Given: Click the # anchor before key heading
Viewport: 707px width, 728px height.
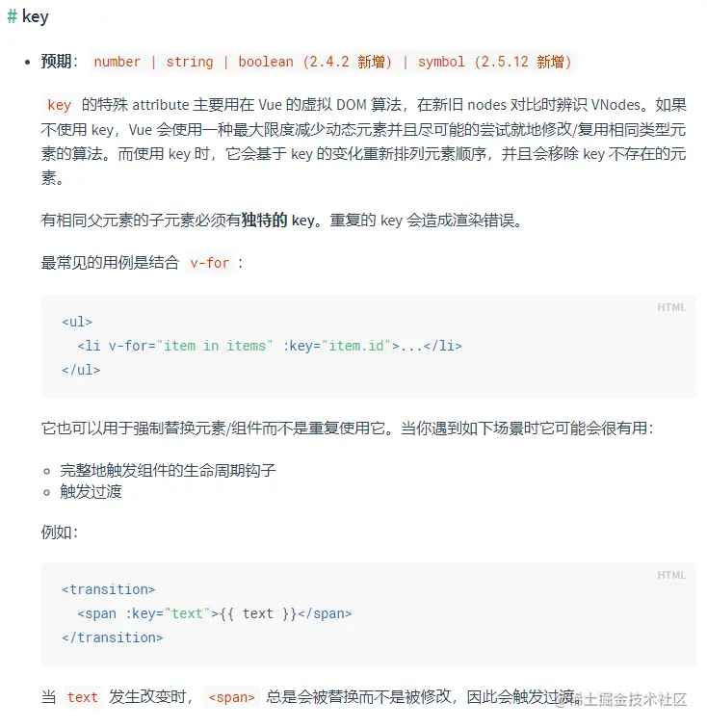Looking at the screenshot, I should click(x=13, y=16).
